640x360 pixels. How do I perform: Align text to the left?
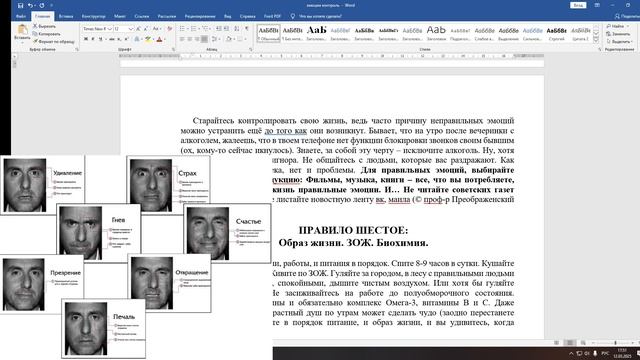point(182,39)
